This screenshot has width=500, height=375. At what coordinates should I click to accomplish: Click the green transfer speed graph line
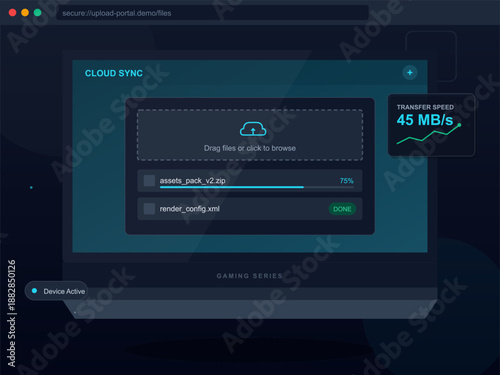point(429,135)
